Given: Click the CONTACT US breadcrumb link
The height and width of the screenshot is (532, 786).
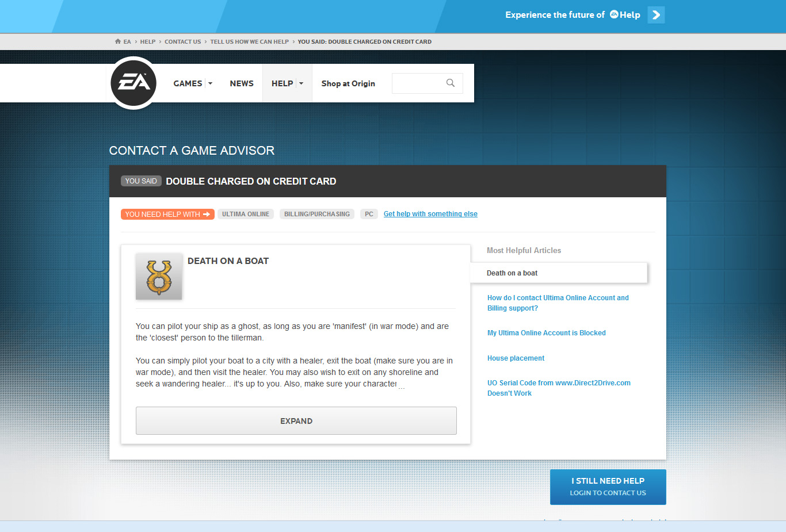Looking at the screenshot, I should [183, 41].
